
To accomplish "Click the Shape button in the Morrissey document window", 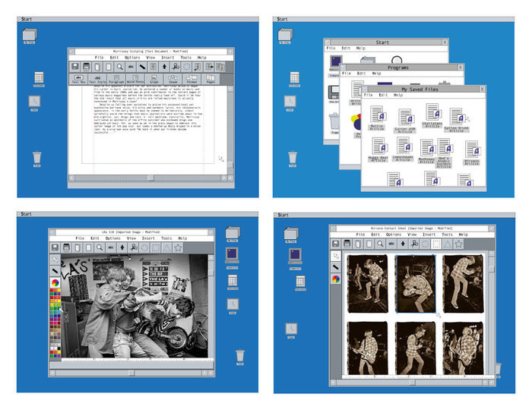I will [173, 79].
